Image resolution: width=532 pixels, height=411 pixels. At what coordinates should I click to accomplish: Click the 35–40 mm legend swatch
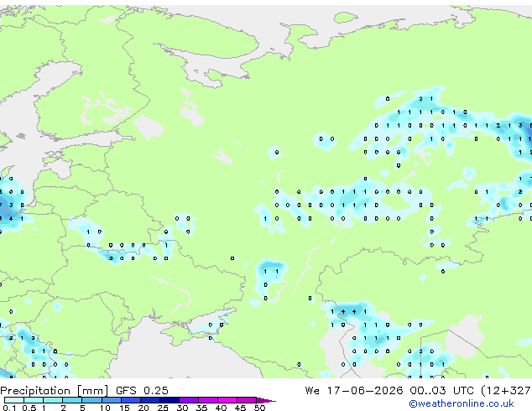208,400
